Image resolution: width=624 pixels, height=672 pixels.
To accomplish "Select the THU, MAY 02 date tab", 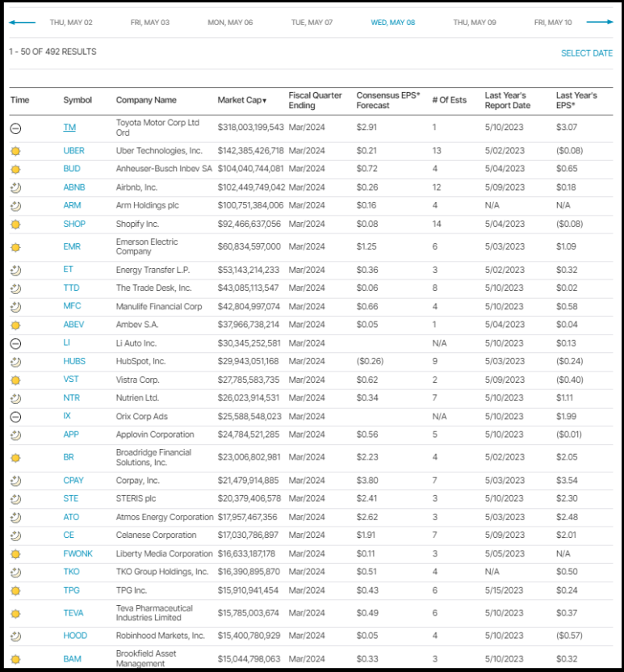I will pos(71,23).
